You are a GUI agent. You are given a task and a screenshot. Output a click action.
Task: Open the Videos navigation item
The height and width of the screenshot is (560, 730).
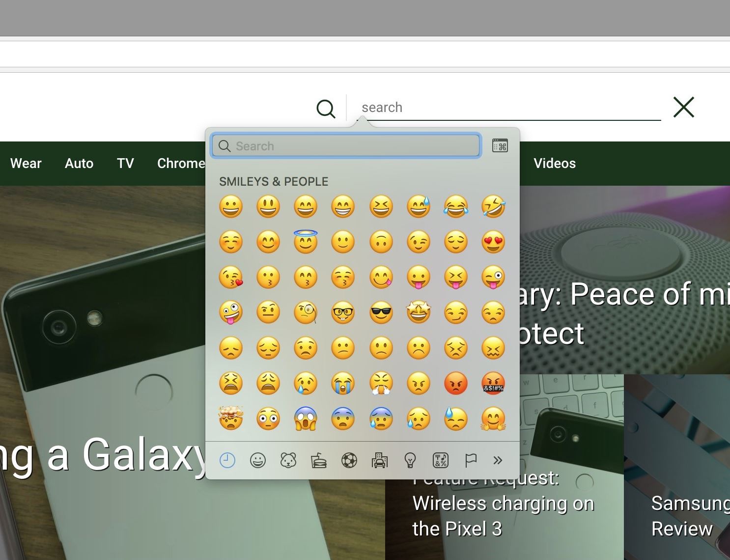point(555,164)
